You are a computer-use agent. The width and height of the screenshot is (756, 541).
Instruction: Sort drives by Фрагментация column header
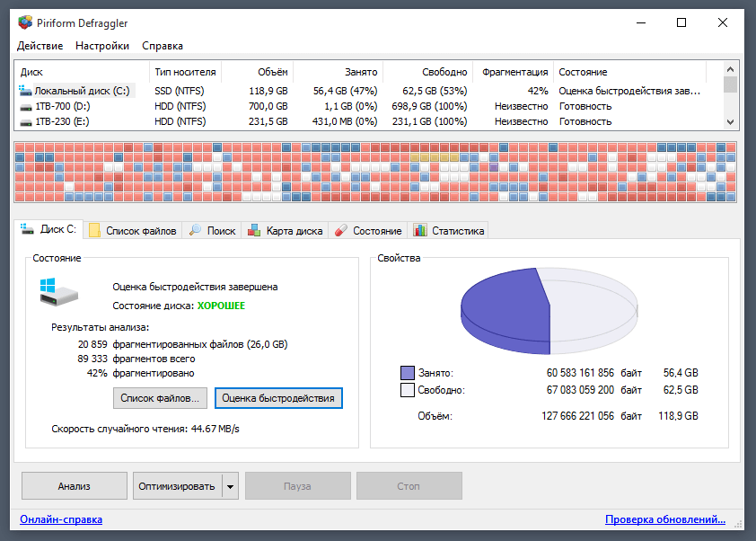point(514,72)
